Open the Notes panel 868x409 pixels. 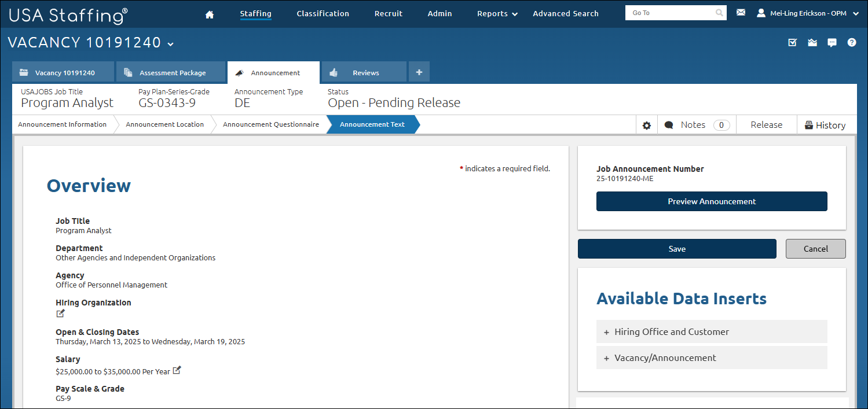pos(697,125)
